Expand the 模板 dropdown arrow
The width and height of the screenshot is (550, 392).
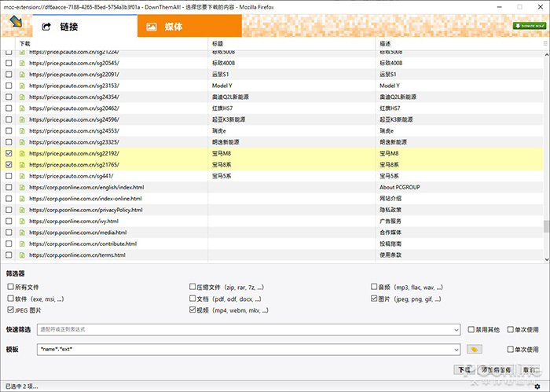click(x=456, y=350)
